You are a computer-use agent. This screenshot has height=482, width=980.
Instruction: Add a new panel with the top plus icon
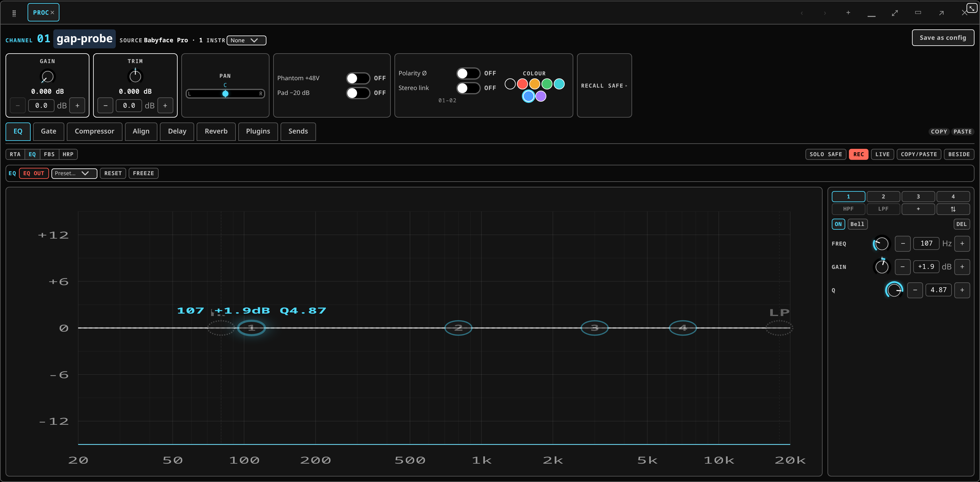848,13
